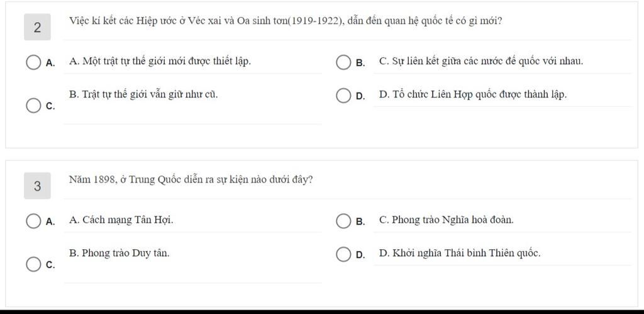The width and height of the screenshot is (644, 314).
Task: Select radio option B for question 3
Action: [343, 221]
